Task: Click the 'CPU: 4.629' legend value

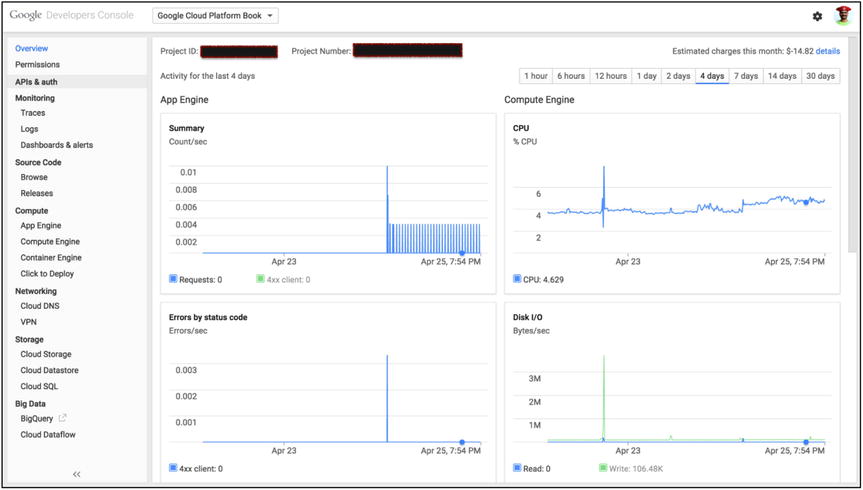Action: tap(543, 280)
